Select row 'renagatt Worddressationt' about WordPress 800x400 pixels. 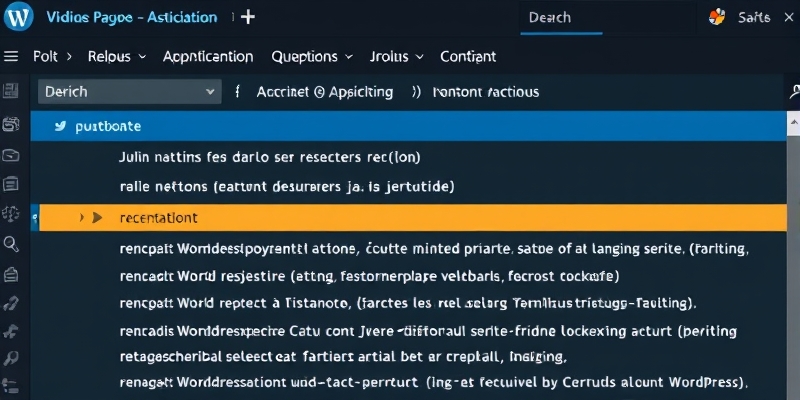point(434,382)
